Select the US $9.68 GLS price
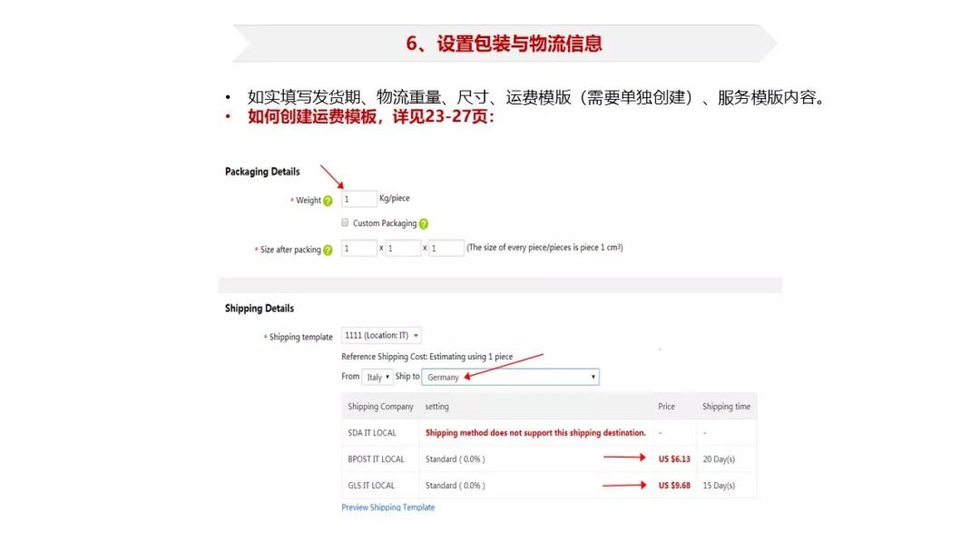Screen dimensions: 980x552 675,485
